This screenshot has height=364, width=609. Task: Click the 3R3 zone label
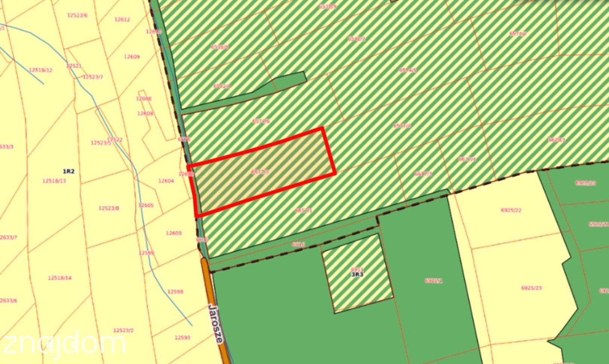pos(357,275)
